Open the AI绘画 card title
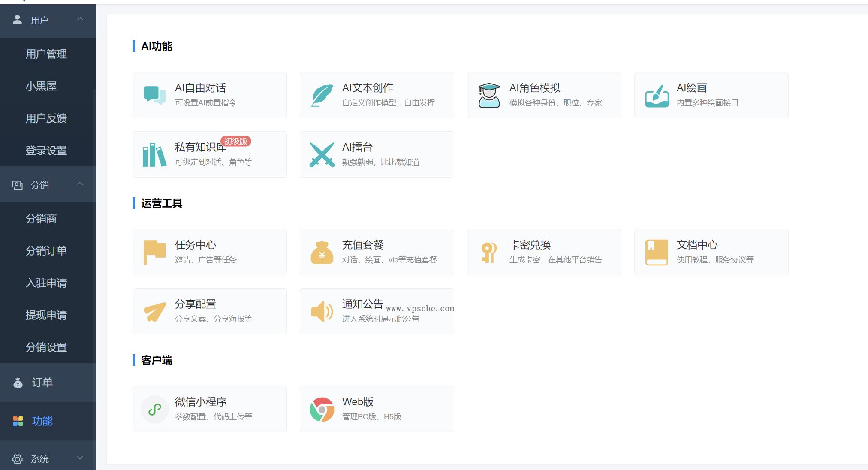This screenshot has width=868, height=470. pos(692,88)
